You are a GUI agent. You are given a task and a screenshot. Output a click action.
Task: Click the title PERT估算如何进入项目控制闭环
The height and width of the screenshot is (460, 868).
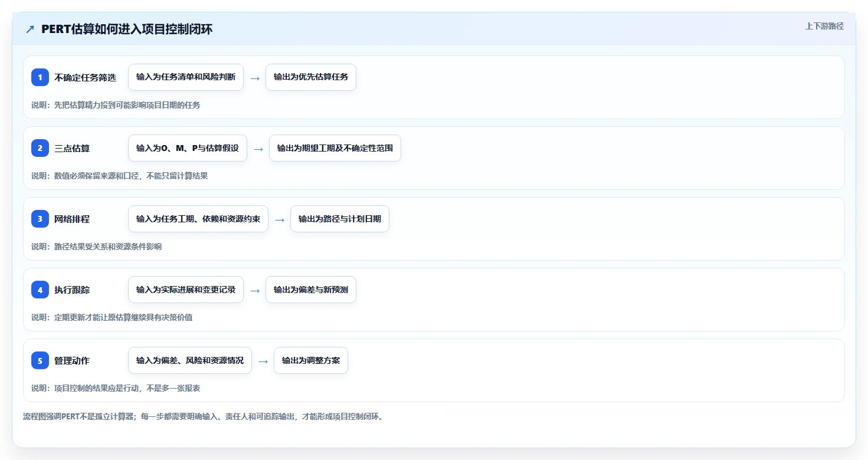pyautogui.click(x=127, y=29)
